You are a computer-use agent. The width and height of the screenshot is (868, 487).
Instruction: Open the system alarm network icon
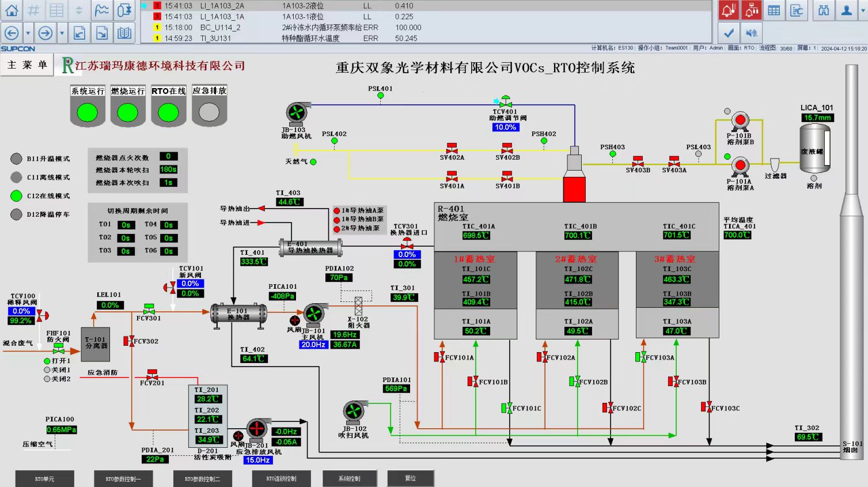tap(751, 10)
